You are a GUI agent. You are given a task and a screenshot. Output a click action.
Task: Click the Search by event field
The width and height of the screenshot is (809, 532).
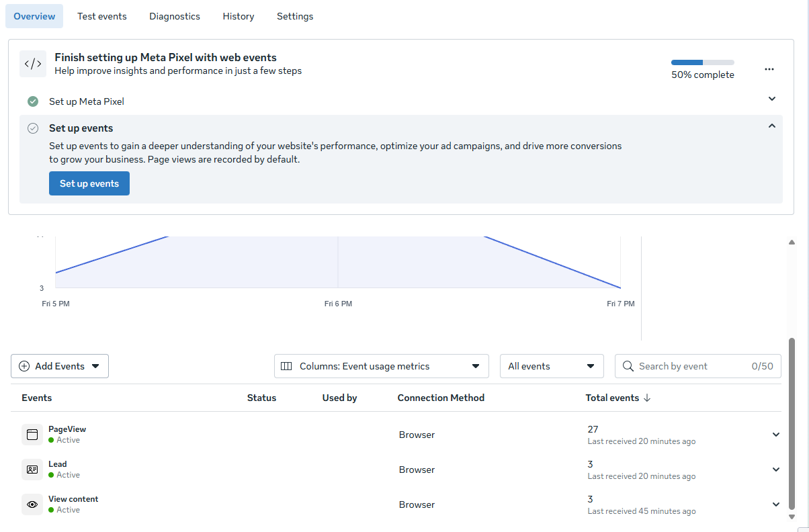click(692, 366)
